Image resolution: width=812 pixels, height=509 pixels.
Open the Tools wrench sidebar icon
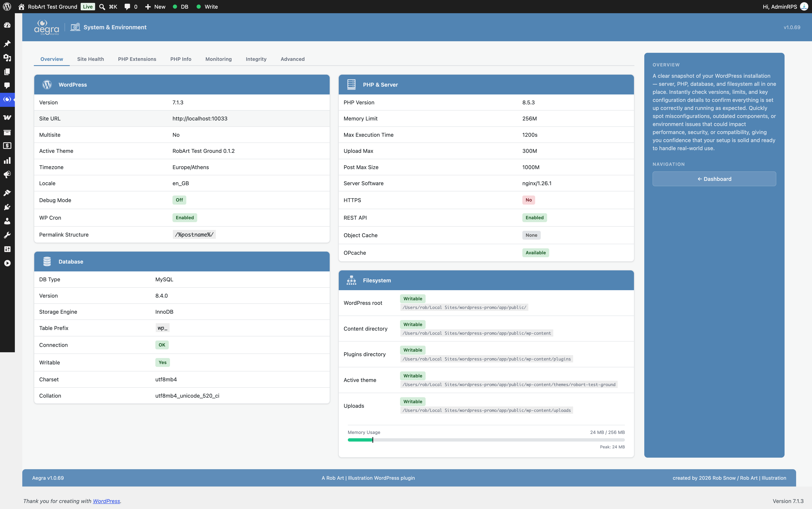(x=7, y=235)
